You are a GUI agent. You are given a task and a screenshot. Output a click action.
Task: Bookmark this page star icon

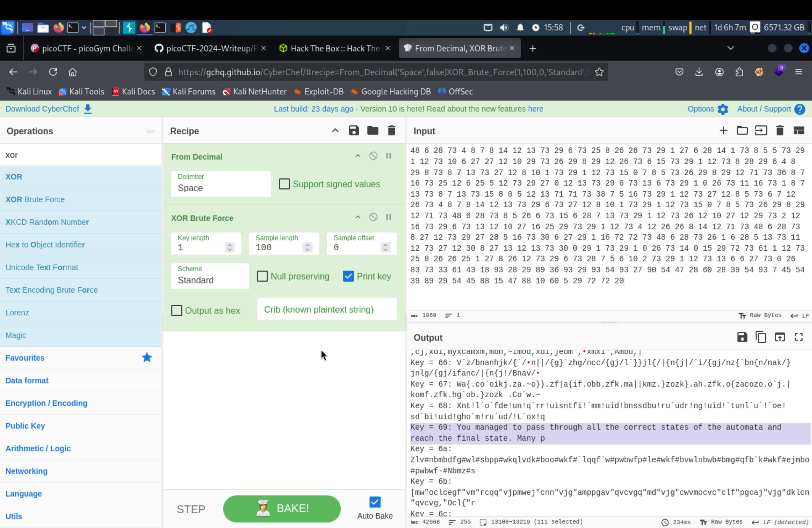599,72
